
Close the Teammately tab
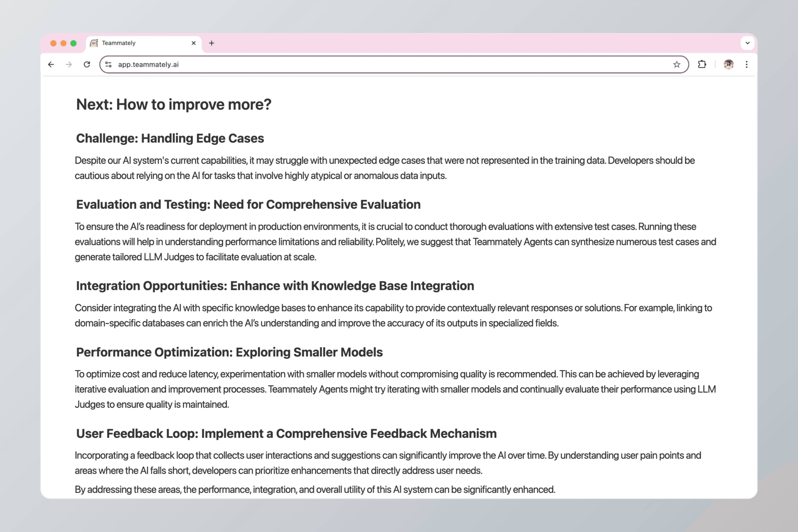click(x=194, y=43)
